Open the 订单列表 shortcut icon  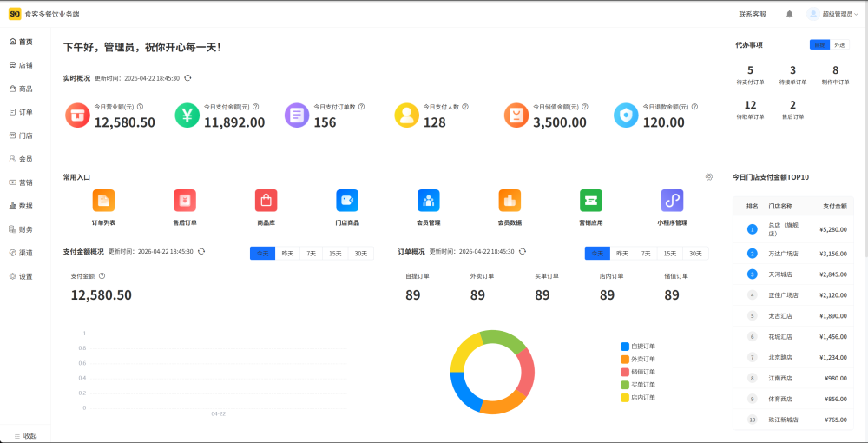pyautogui.click(x=103, y=201)
